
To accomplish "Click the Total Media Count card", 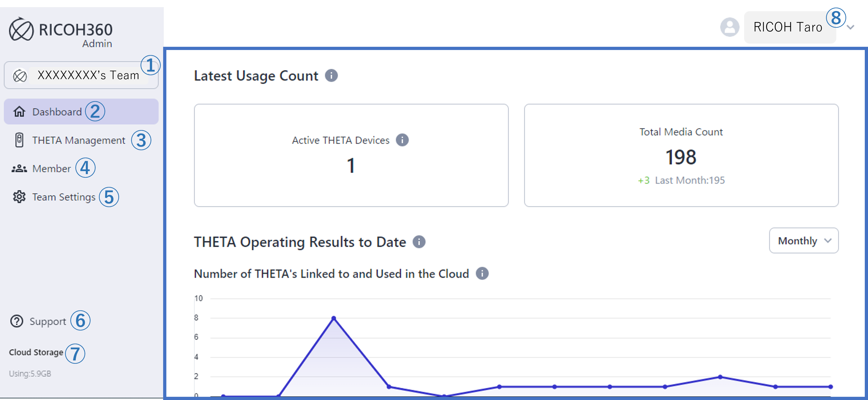I will click(681, 155).
